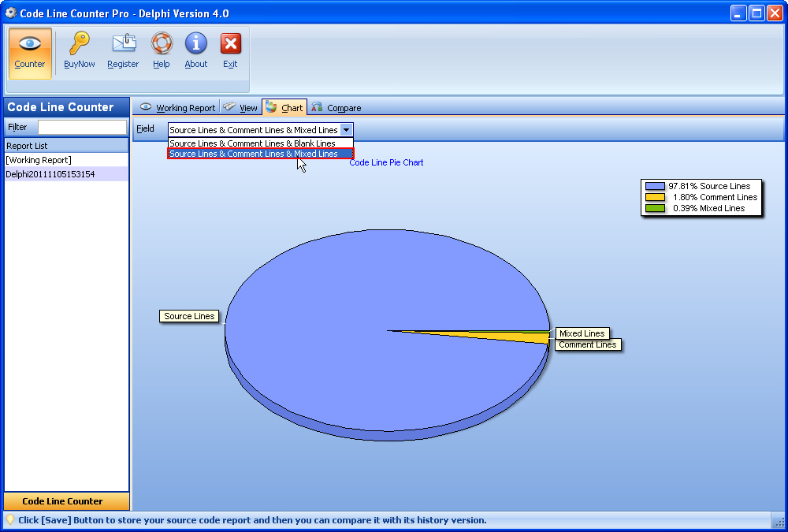This screenshot has height=532, width=788.
Task: Open BuyNow key icon
Action: (x=80, y=44)
